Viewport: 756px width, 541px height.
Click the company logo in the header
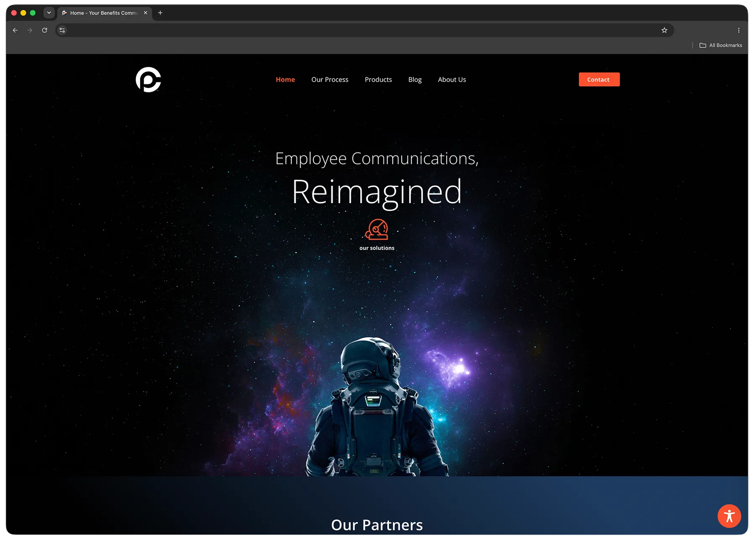coord(148,79)
